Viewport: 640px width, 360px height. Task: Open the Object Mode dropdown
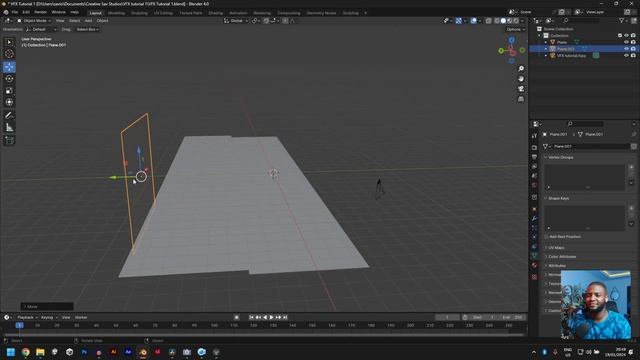coord(34,20)
